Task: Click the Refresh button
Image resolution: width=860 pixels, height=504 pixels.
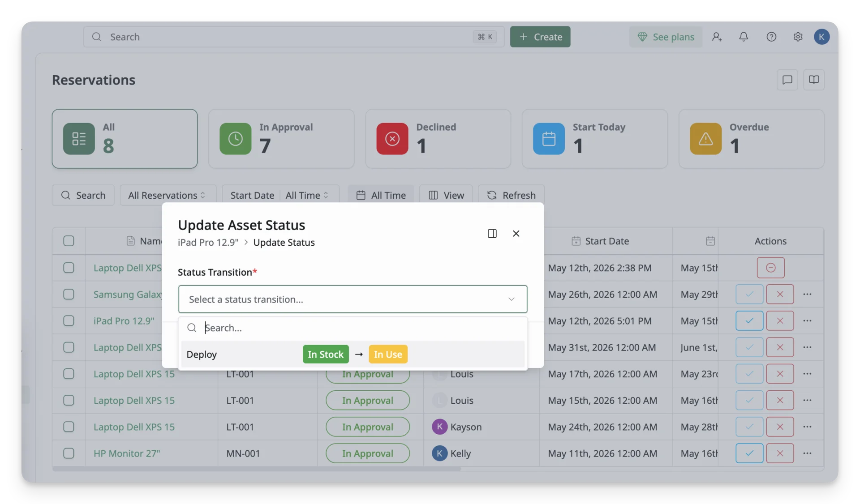Action: (x=511, y=195)
